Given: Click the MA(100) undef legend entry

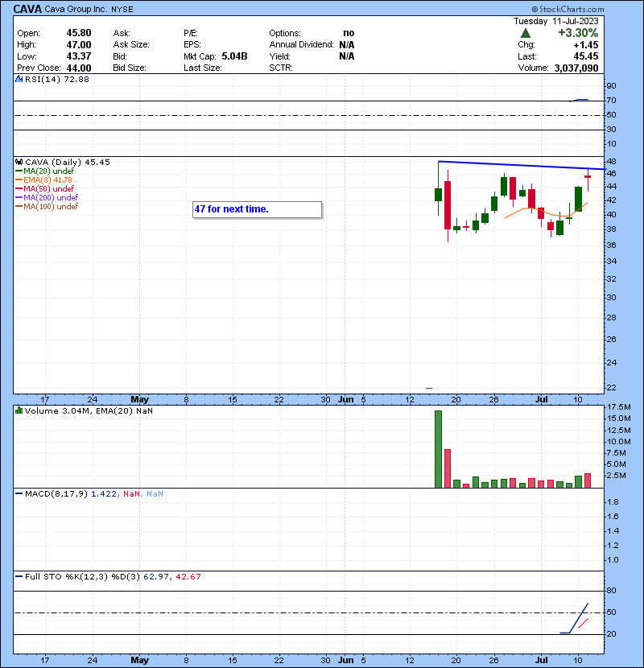Looking at the screenshot, I should click(47, 207).
